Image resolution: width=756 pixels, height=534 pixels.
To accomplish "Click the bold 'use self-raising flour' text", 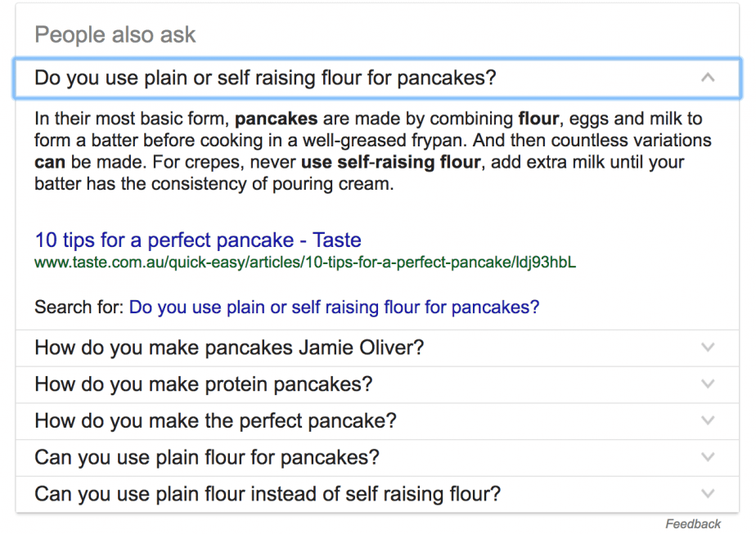I will pyautogui.click(x=390, y=162).
